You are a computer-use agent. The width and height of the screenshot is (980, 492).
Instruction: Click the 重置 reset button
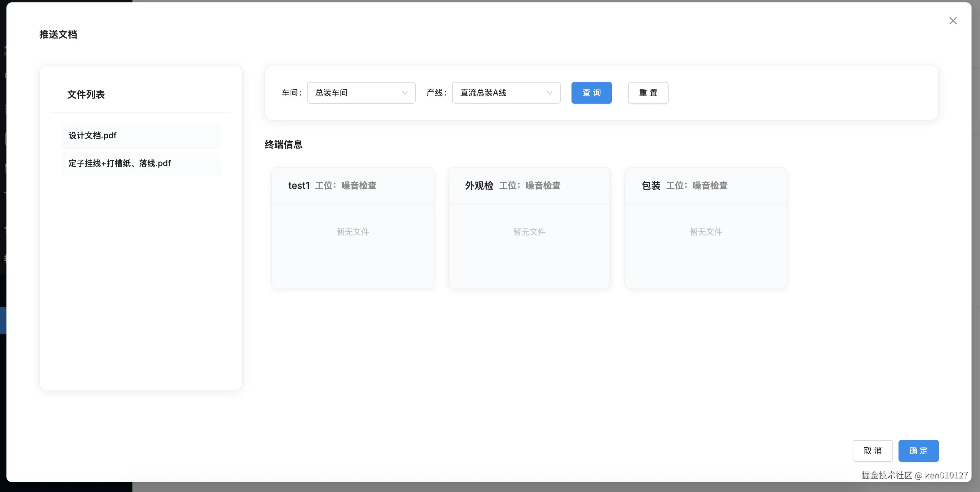(648, 92)
